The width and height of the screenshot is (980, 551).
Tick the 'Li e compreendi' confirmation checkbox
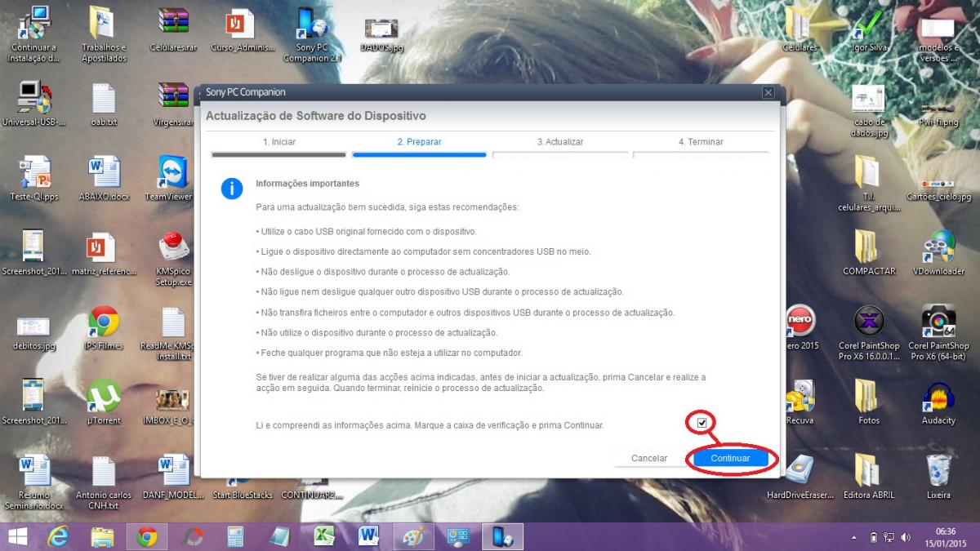[x=702, y=423]
